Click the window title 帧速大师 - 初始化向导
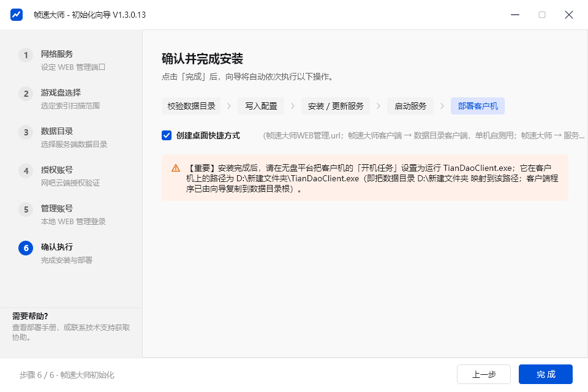Image resolution: width=588 pixels, height=392 pixels. click(x=89, y=15)
